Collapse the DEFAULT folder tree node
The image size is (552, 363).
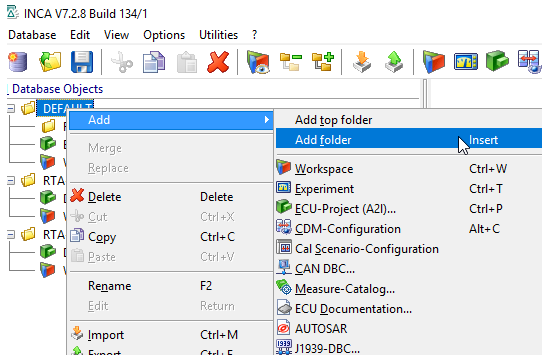[11, 108]
